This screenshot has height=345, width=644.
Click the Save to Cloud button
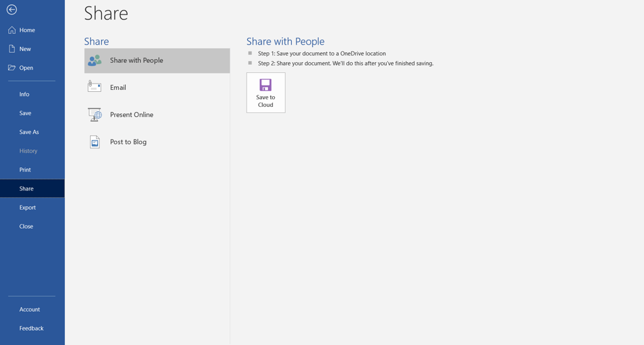coord(266,93)
